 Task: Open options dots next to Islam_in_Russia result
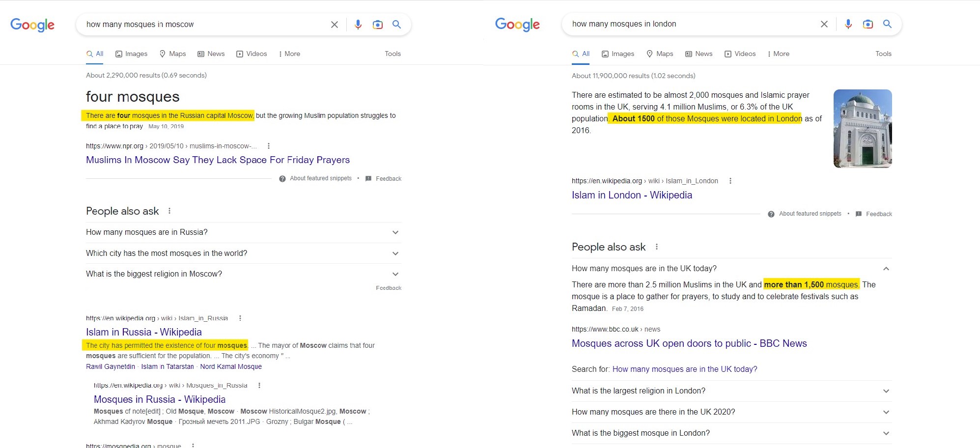[x=240, y=318]
